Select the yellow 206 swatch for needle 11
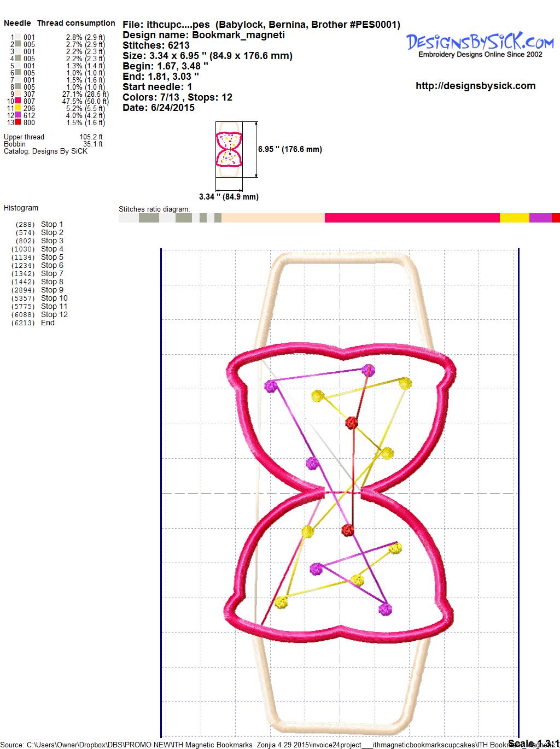The width and height of the screenshot is (560, 749). point(17,109)
